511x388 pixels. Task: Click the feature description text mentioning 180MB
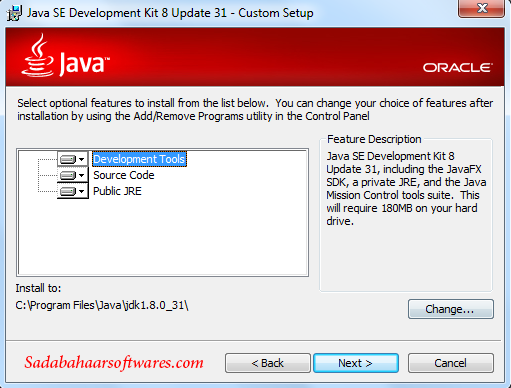tap(406, 188)
